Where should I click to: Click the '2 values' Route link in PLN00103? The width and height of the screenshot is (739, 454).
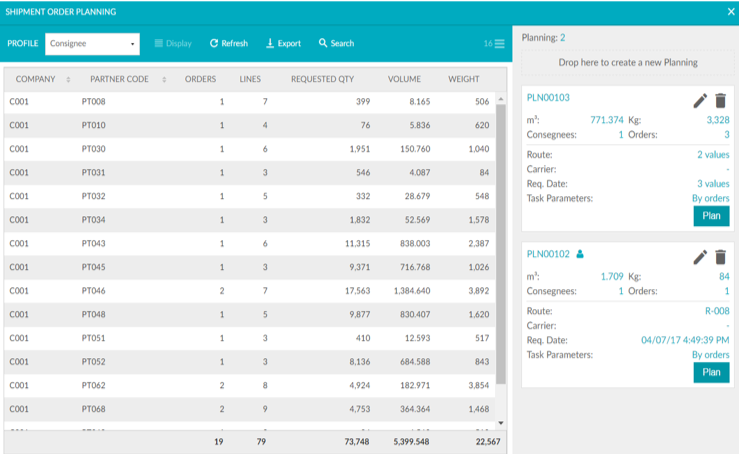pos(713,155)
